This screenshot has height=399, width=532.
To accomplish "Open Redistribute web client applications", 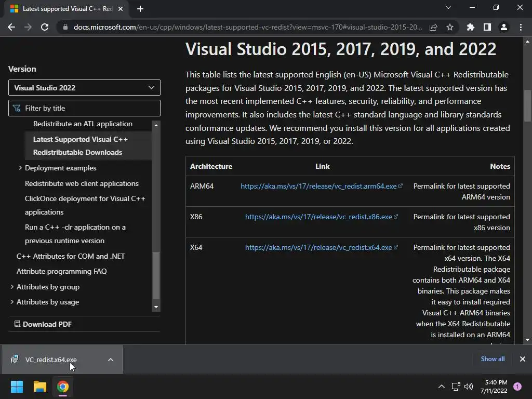I will pos(82,183).
